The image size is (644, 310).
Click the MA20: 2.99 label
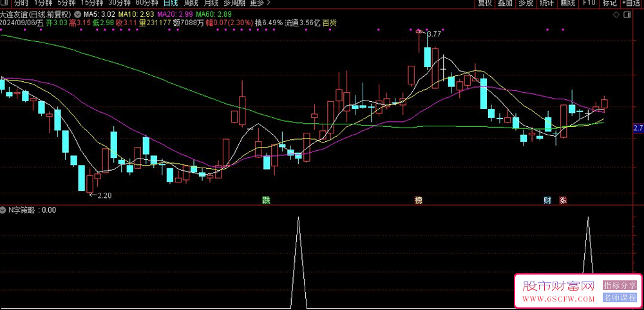click(176, 14)
